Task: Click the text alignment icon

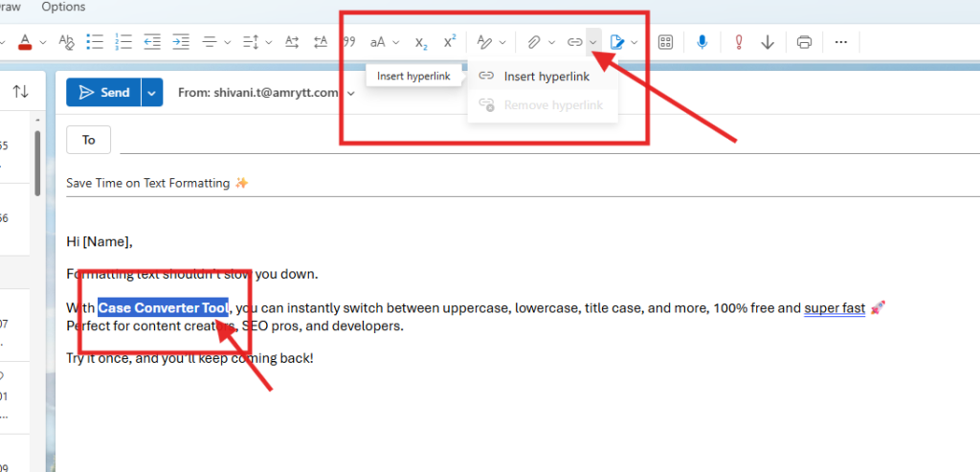Action: [x=210, y=42]
